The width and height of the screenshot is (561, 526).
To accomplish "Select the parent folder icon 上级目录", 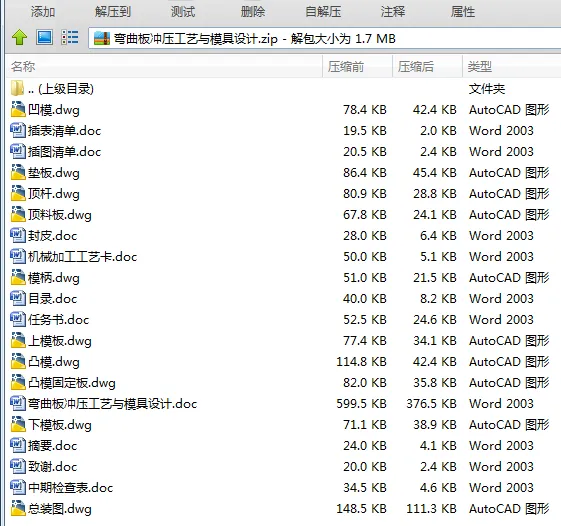I will [18, 88].
